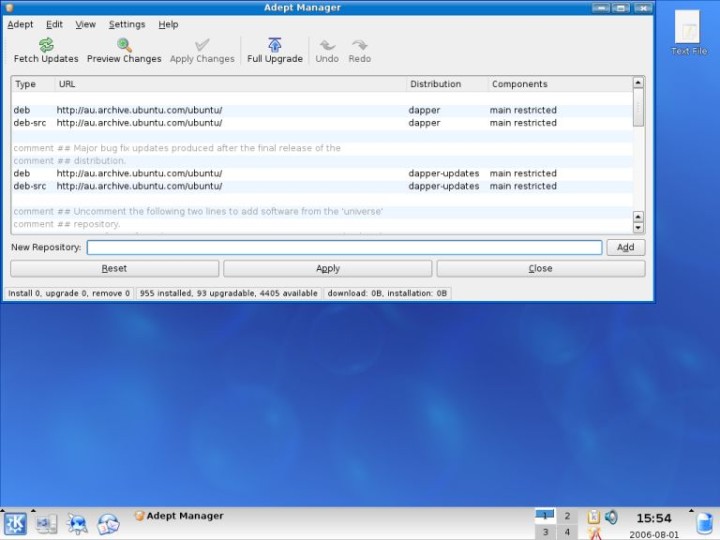Click the '955 installed, 93 upgradable' status
720x540 pixels.
(228, 293)
